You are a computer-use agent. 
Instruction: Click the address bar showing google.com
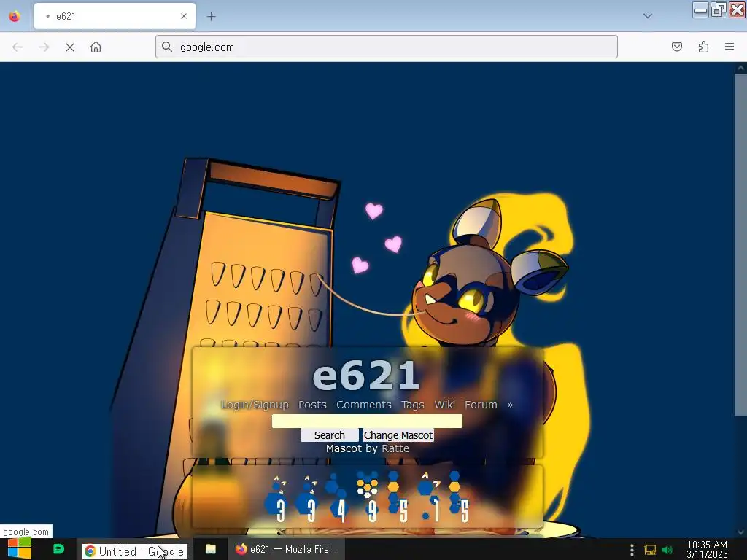coord(387,47)
